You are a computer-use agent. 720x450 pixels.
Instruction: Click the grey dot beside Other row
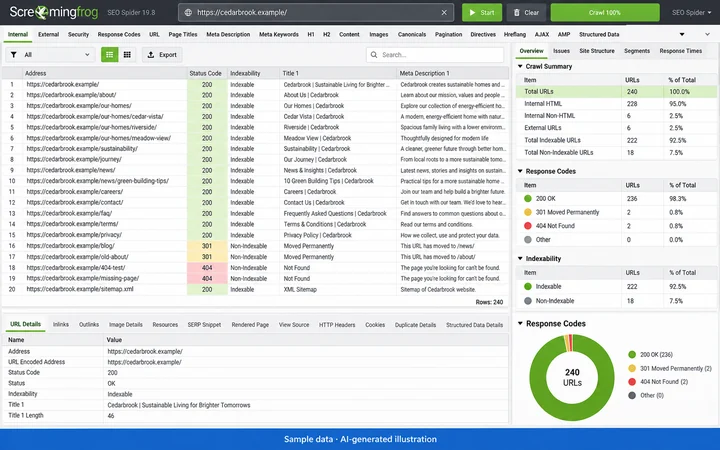coord(528,239)
